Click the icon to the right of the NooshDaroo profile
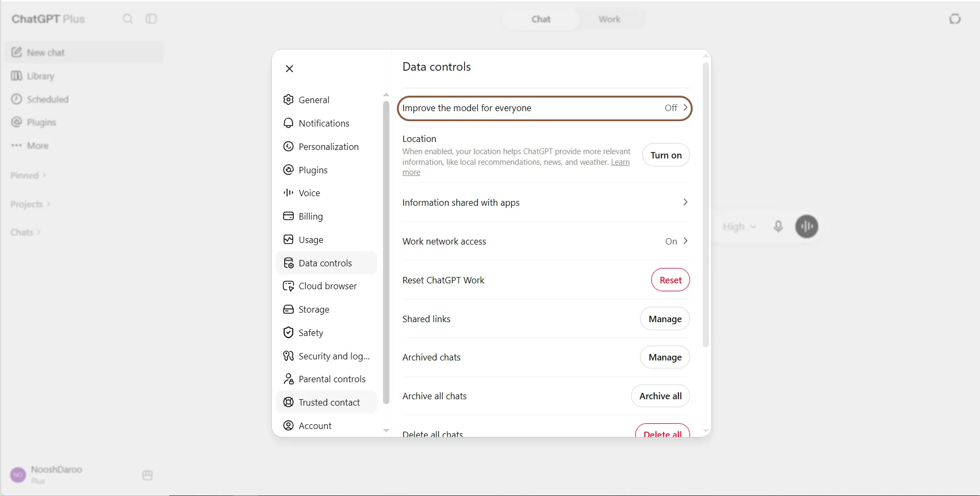This screenshot has width=980, height=496. click(147, 475)
